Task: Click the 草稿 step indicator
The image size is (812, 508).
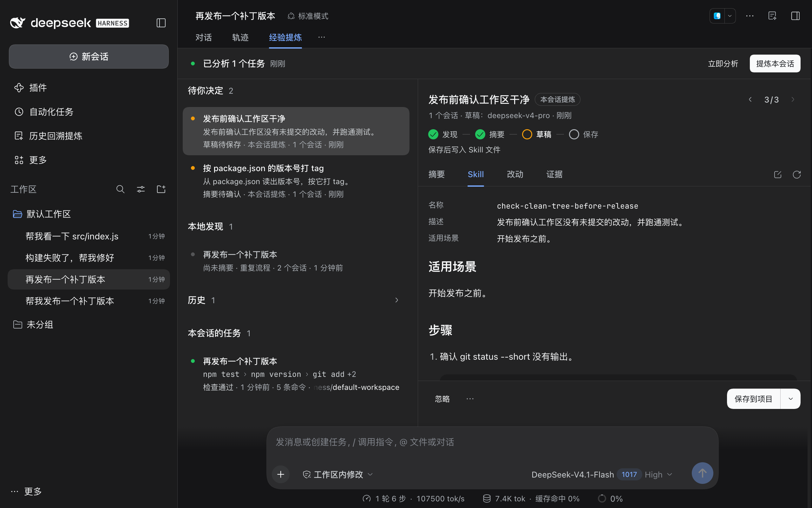Action: tap(537, 134)
